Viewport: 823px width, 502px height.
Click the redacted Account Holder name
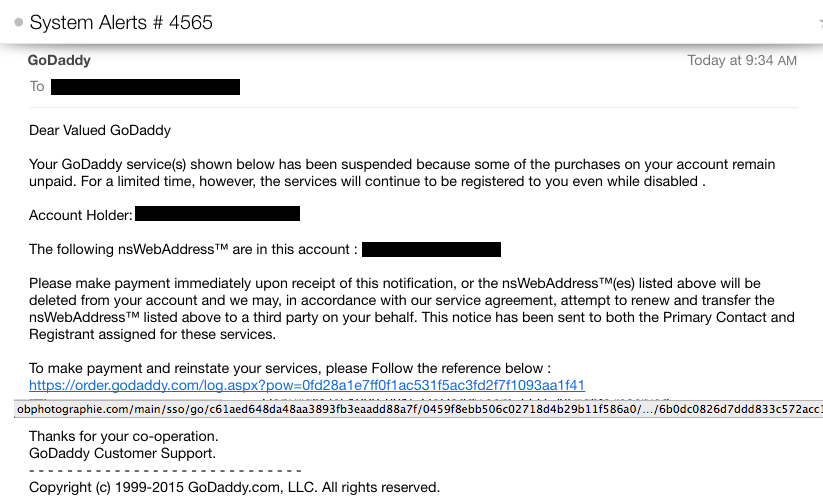click(x=217, y=214)
